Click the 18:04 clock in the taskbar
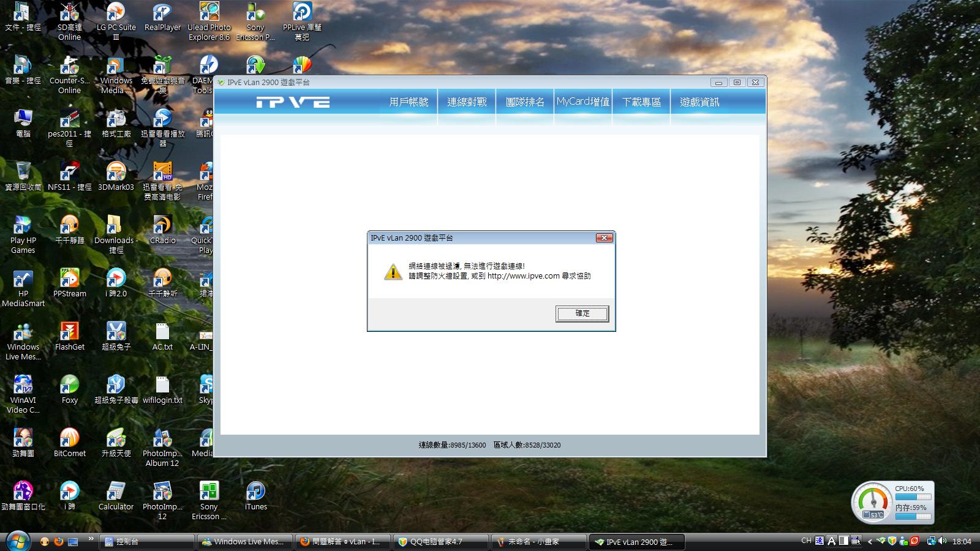Screen dimensions: 980x551 [962, 541]
